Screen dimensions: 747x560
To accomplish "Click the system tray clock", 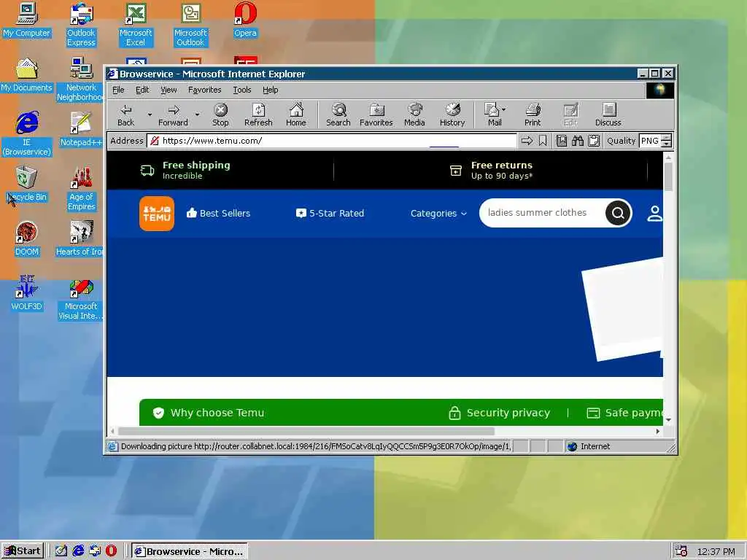I will click(716, 551).
